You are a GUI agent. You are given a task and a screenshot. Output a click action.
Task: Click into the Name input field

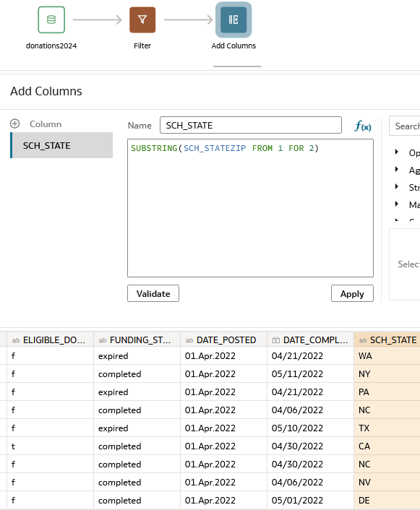pos(251,125)
